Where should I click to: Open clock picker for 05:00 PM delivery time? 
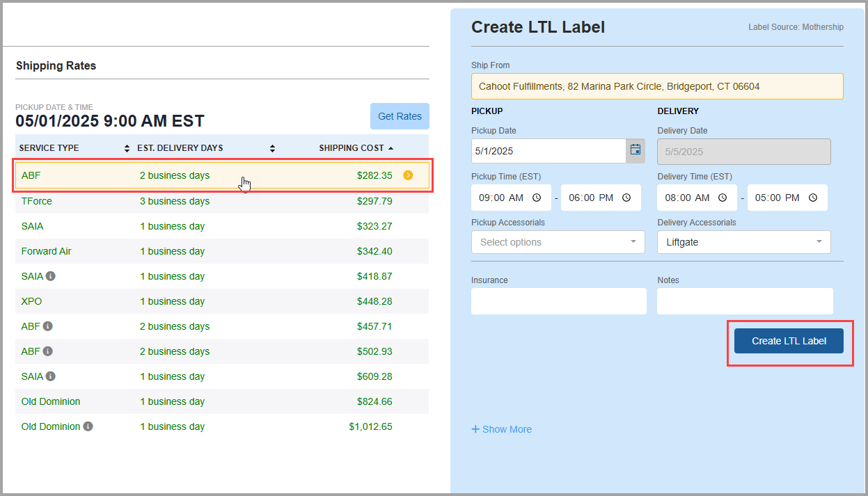pyautogui.click(x=812, y=198)
